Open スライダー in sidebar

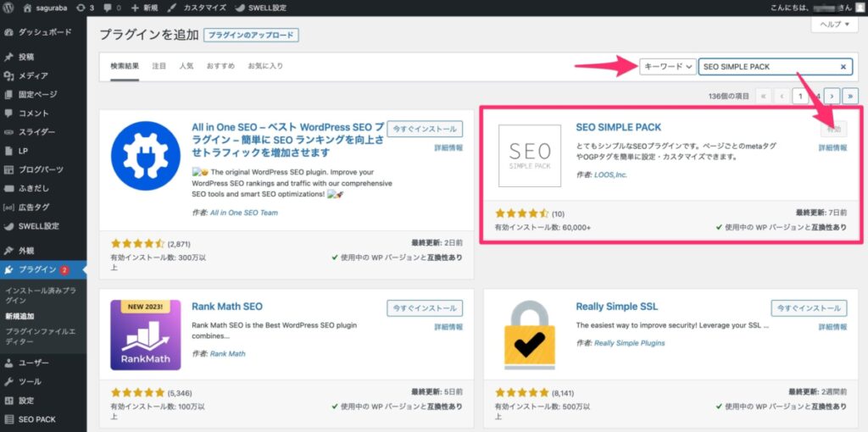coord(43,132)
